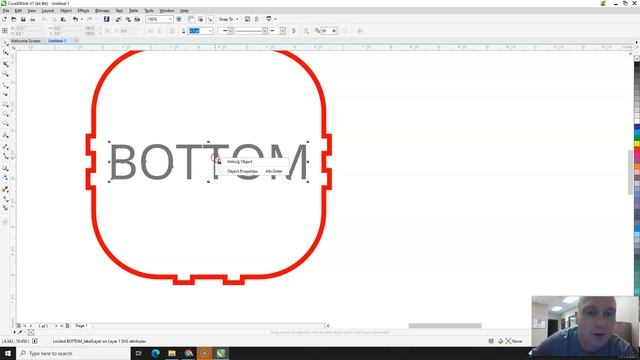Click the horizontal scrollbar thumb
This screenshot has width=640, height=360.
(x=445, y=326)
